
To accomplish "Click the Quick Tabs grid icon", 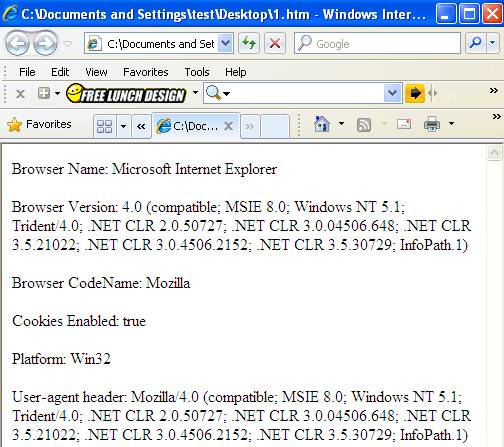I will (104, 126).
